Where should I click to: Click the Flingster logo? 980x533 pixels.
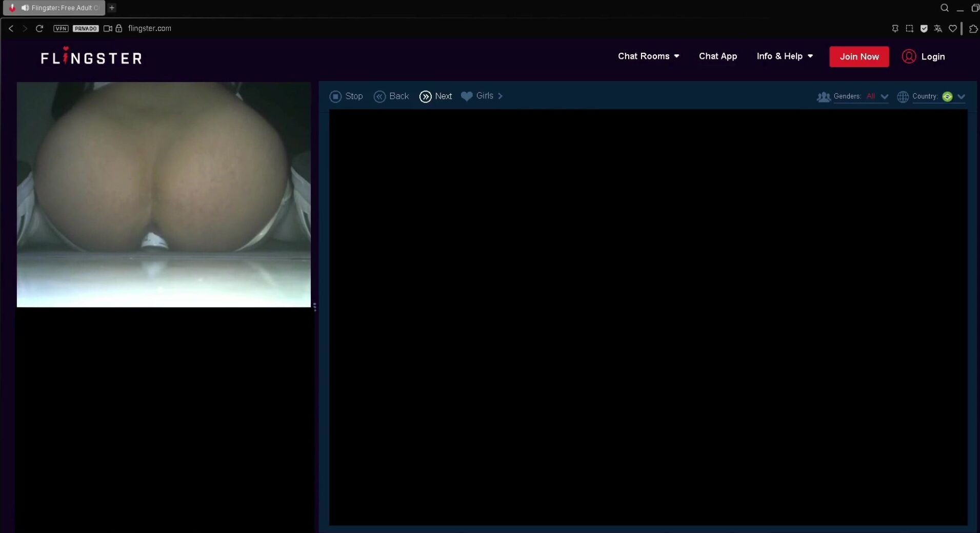coord(91,57)
